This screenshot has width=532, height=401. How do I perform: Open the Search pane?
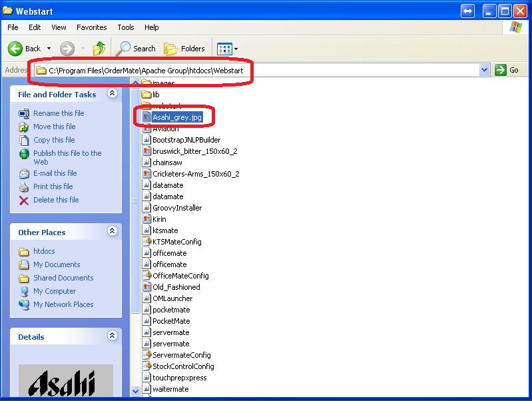point(135,49)
